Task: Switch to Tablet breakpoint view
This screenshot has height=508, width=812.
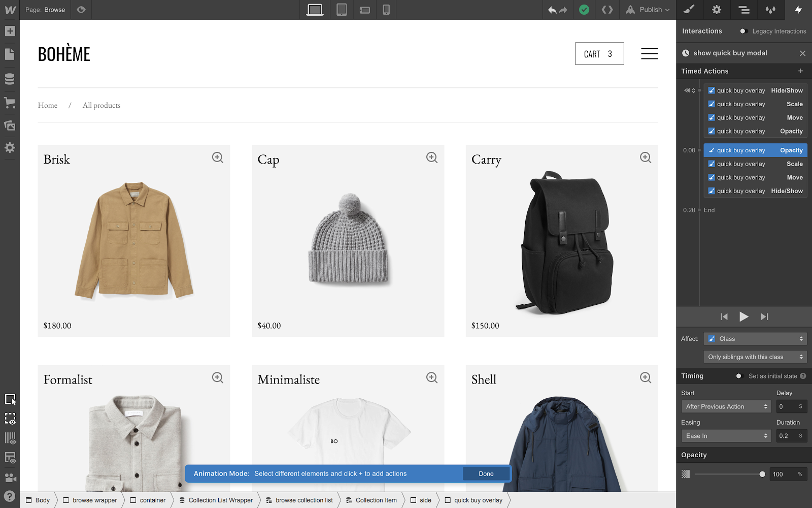Action: pyautogui.click(x=342, y=10)
